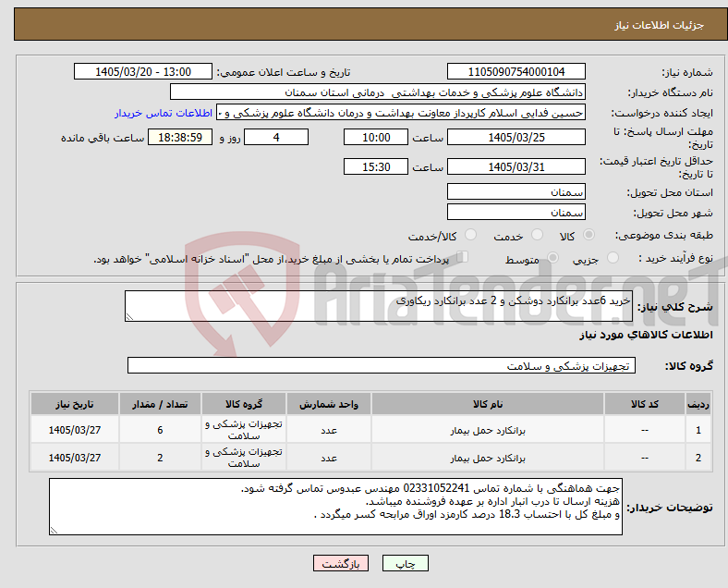Select the کالا/خدمت radio button
728x588 pixels.
click(x=471, y=235)
